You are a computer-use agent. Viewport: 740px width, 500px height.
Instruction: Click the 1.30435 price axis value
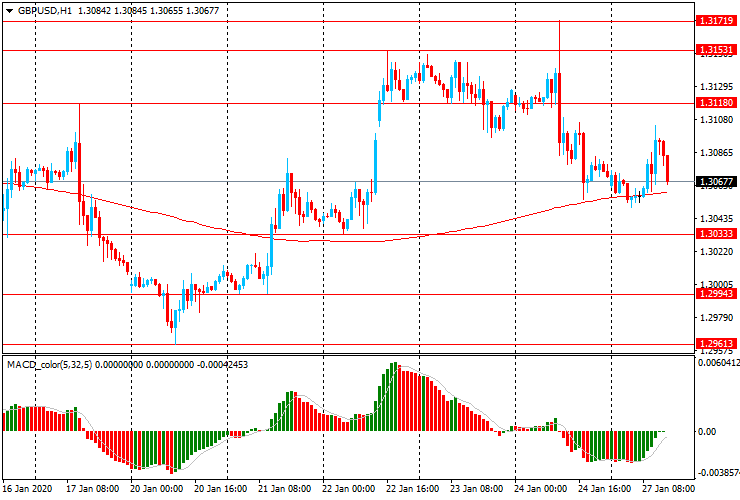717,219
